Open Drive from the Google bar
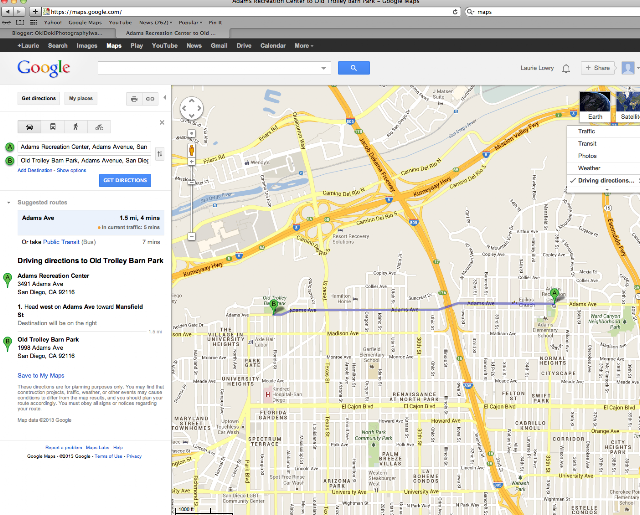Screen dimensions: 640x515 coord(244,46)
